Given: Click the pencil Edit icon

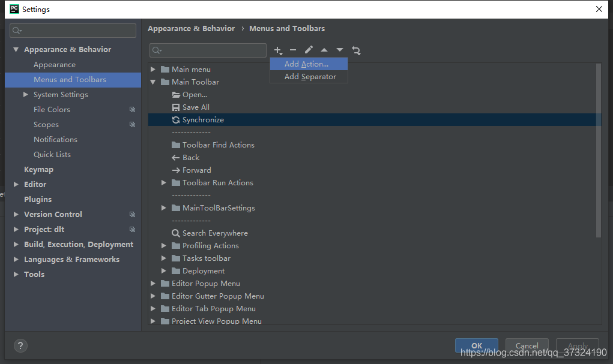Looking at the screenshot, I should (x=309, y=50).
